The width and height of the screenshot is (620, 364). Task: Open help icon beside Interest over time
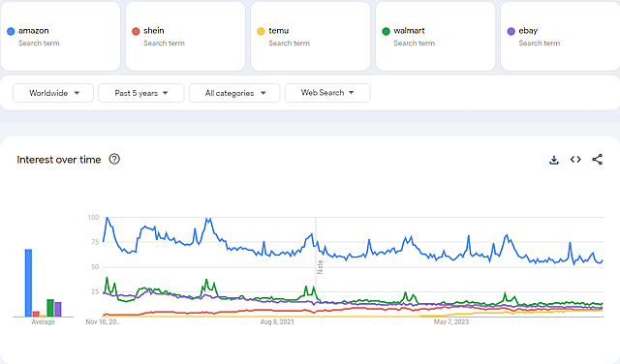[114, 160]
